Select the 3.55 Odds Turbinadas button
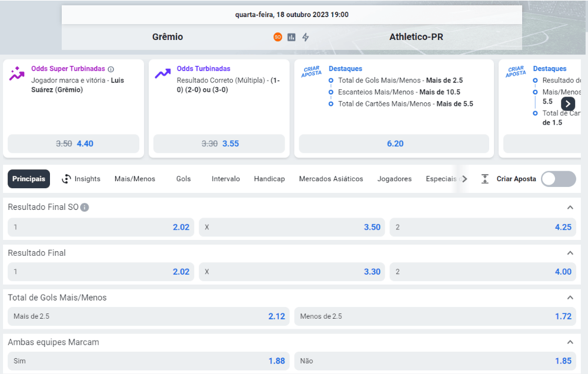 coord(219,143)
